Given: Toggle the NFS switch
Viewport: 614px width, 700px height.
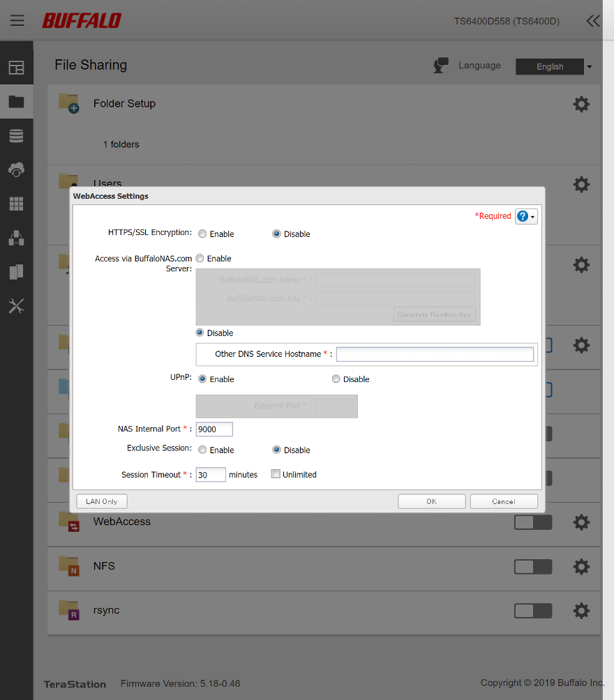Looking at the screenshot, I should [x=533, y=567].
